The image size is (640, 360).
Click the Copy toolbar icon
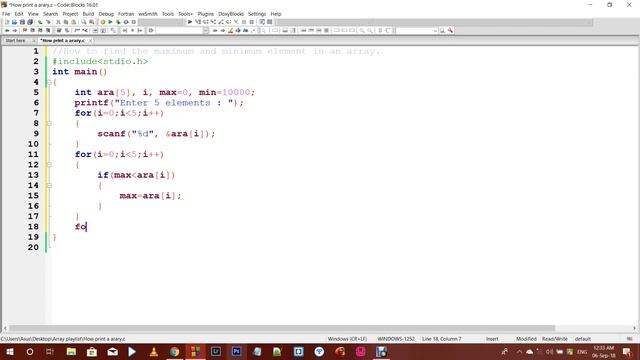click(x=66, y=22)
